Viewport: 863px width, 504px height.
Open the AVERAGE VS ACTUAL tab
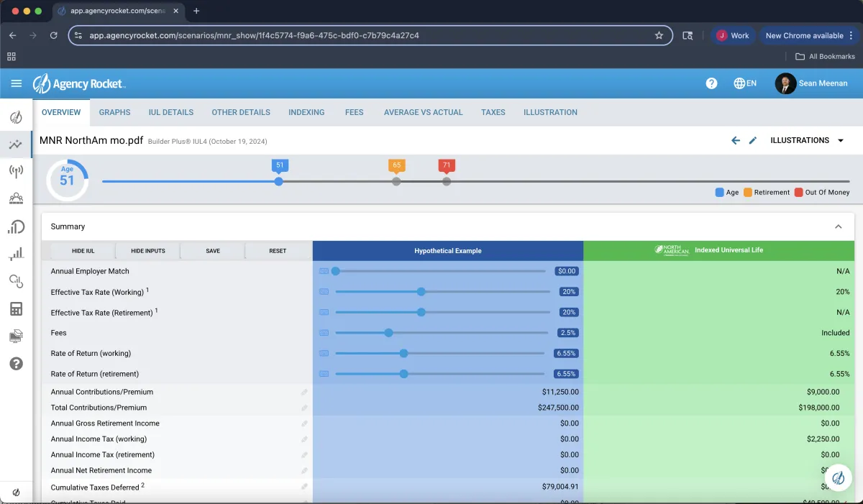(423, 112)
